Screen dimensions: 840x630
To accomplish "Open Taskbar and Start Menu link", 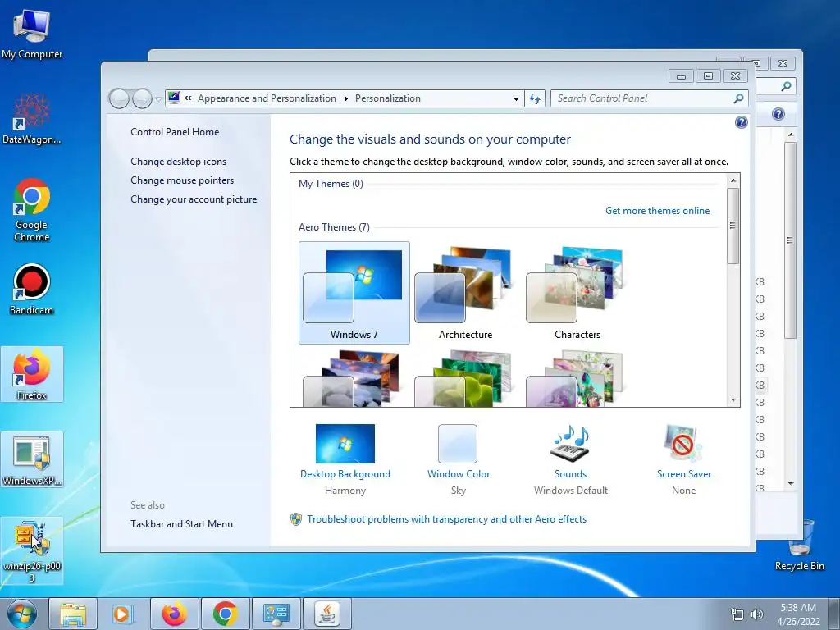I will [x=181, y=524].
